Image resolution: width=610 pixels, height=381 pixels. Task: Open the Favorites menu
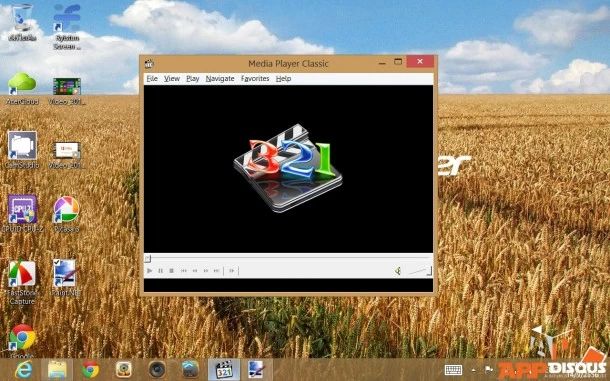point(255,79)
